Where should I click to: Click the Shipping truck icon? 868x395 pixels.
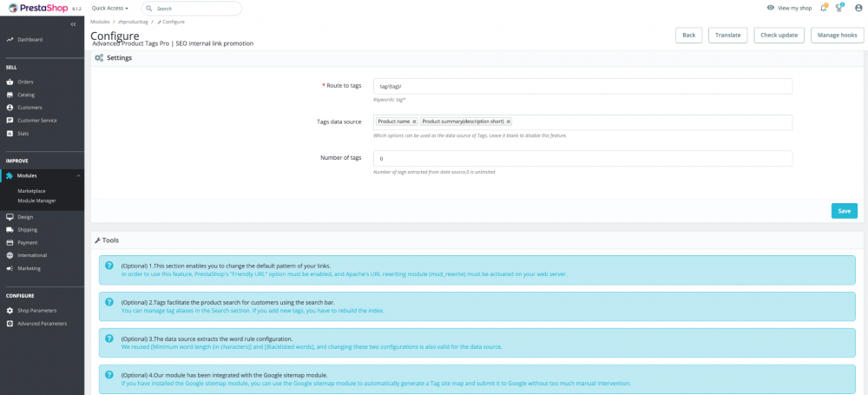[10, 230]
